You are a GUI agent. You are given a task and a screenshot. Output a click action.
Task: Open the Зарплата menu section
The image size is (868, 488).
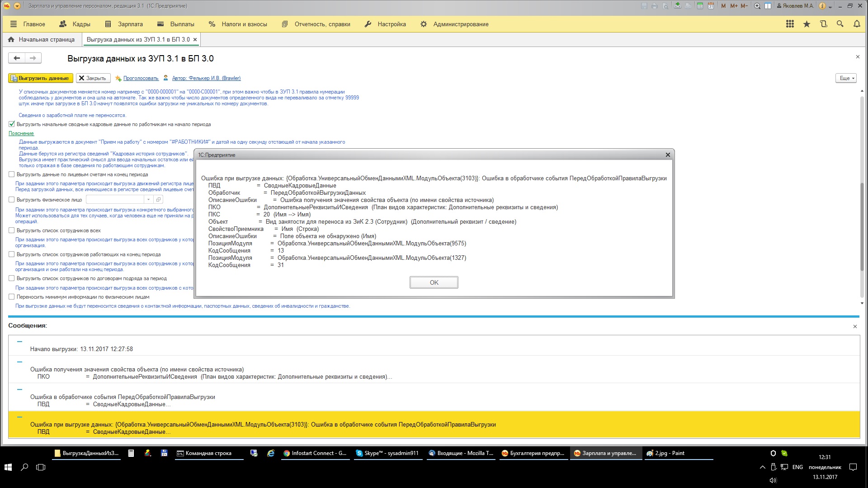point(124,24)
